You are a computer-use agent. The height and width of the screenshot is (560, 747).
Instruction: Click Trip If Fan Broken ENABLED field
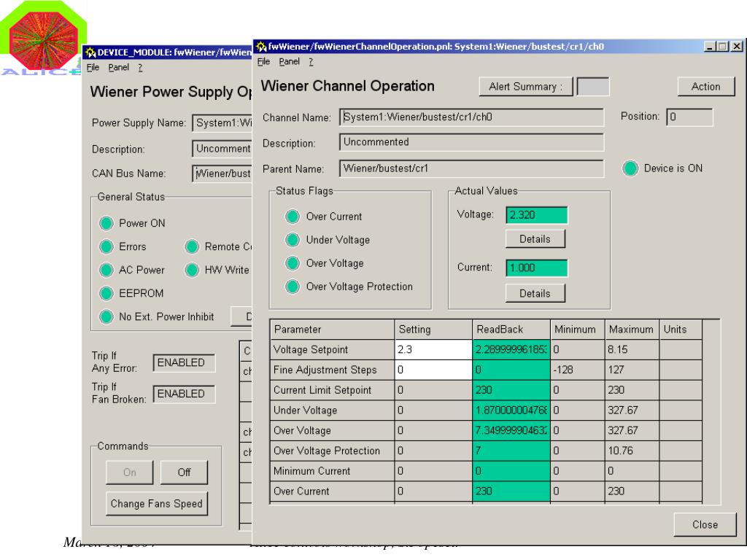(x=184, y=394)
